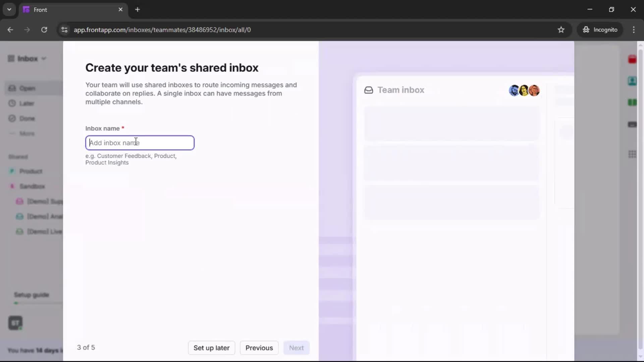644x362 pixels.
Task: Click the back navigation arrow
Action: coord(10,29)
